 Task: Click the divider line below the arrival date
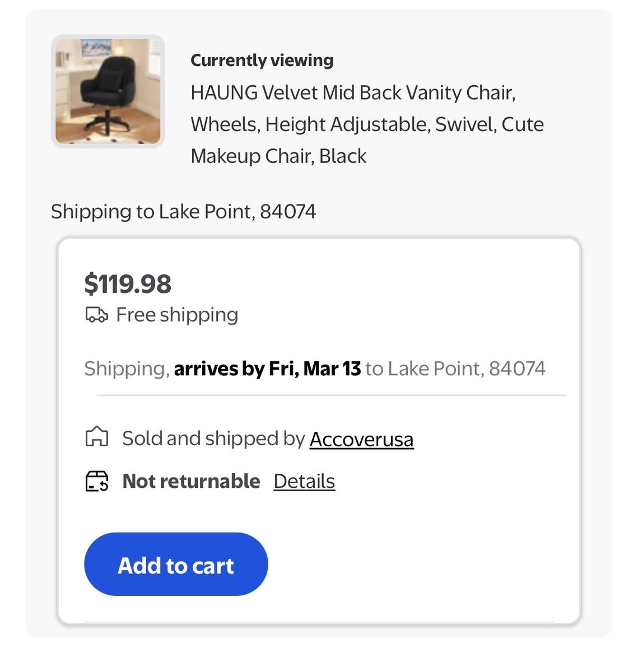click(x=330, y=395)
